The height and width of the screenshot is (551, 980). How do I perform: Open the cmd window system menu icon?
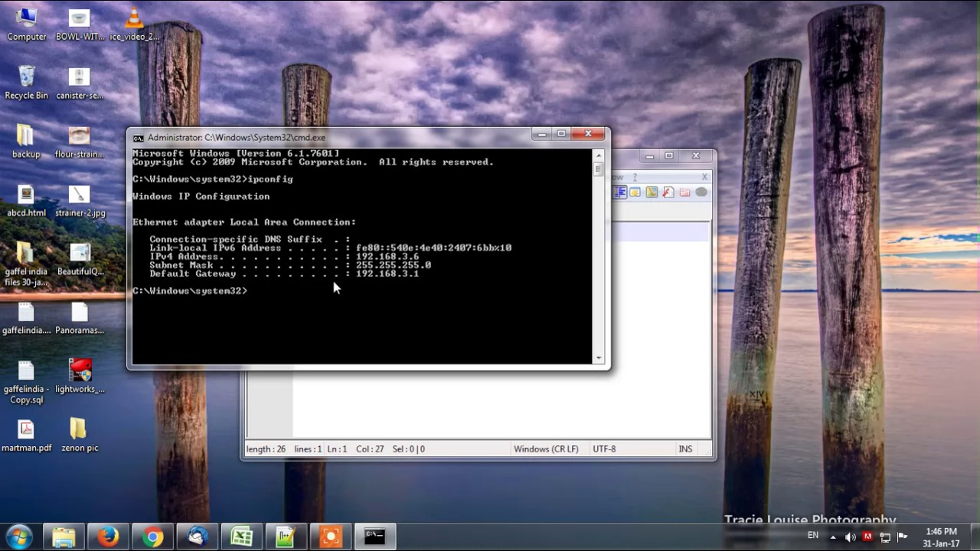(x=138, y=138)
